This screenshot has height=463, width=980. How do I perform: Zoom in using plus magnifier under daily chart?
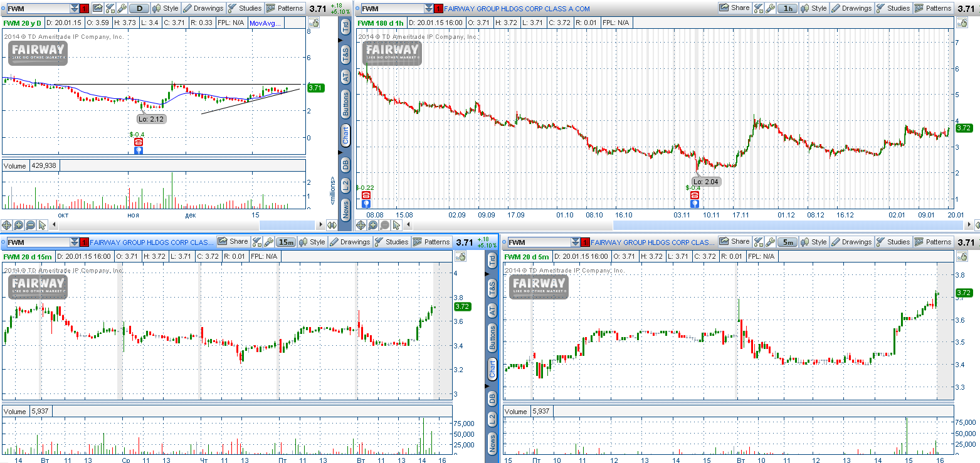19,225
